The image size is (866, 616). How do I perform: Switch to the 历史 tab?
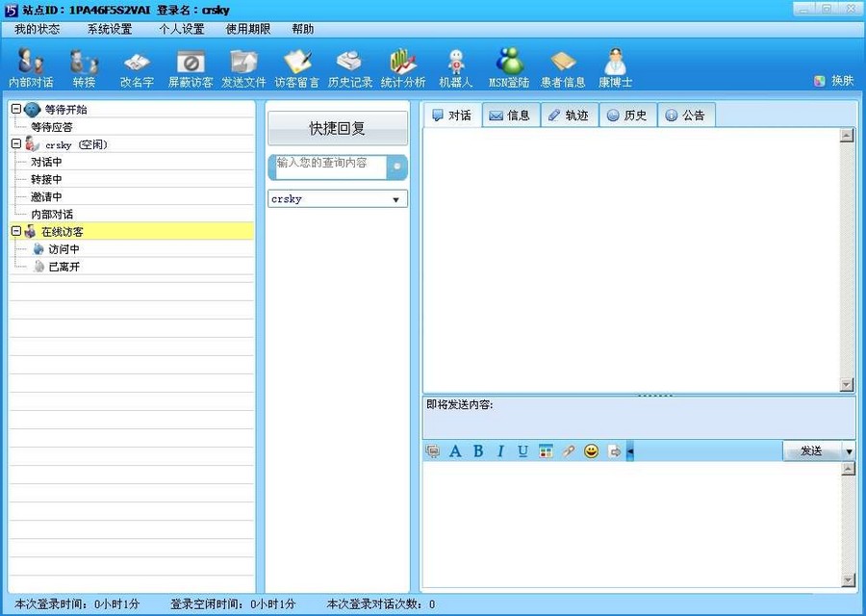point(628,115)
